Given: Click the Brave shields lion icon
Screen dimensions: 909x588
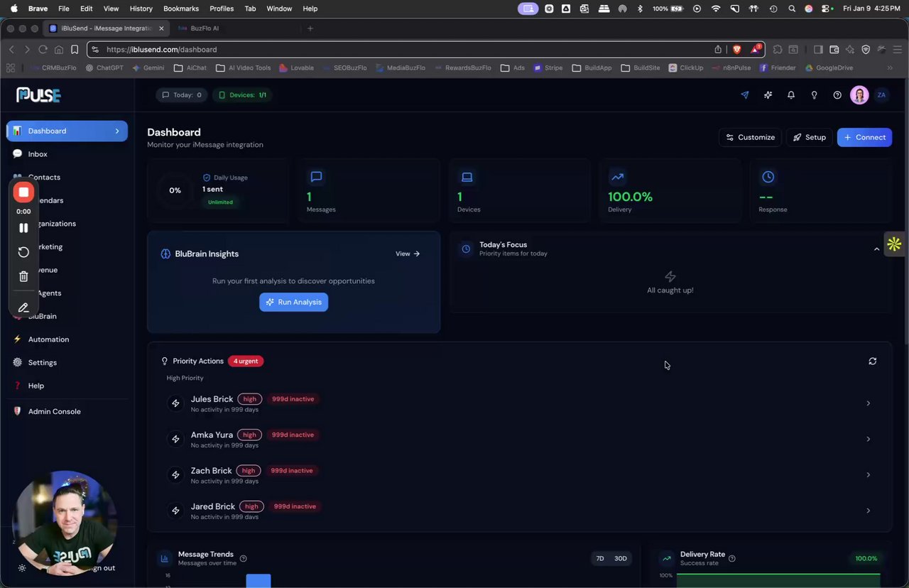Looking at the screenshot, I should [737, 50].
